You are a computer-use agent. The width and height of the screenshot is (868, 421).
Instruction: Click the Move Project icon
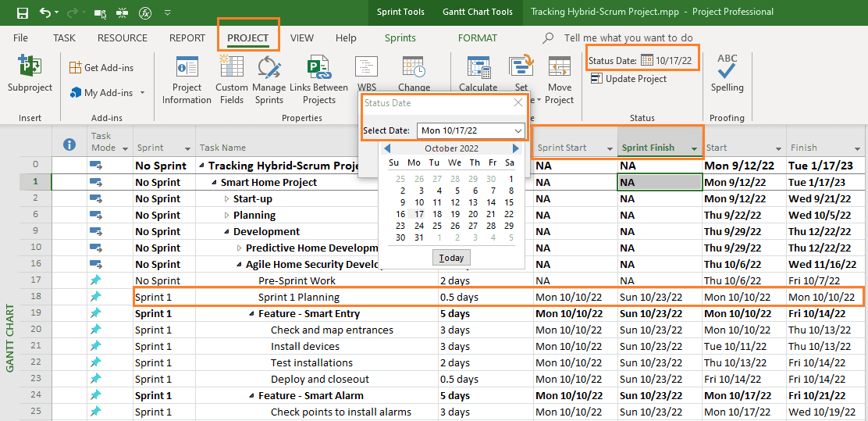point(560,66)
